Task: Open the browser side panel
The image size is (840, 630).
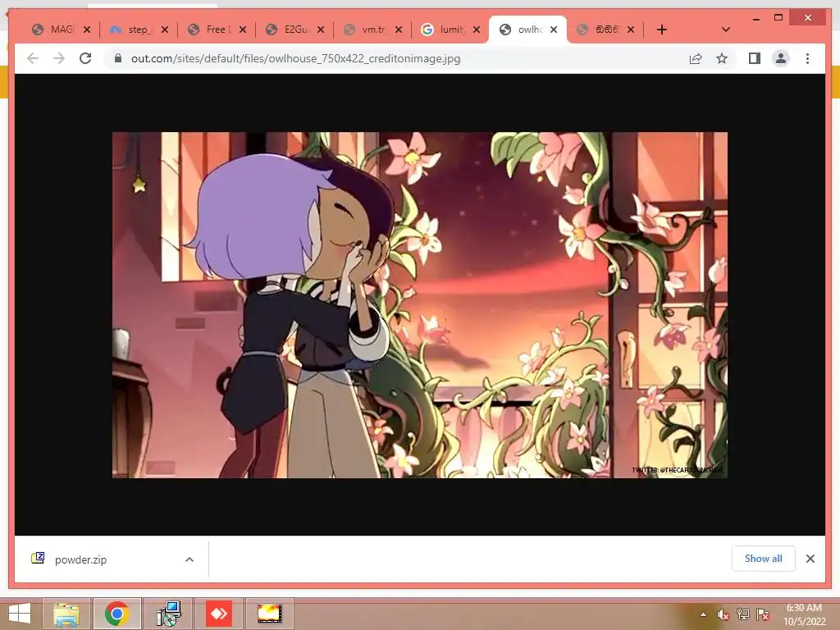Action: click(x=755, y=58)
